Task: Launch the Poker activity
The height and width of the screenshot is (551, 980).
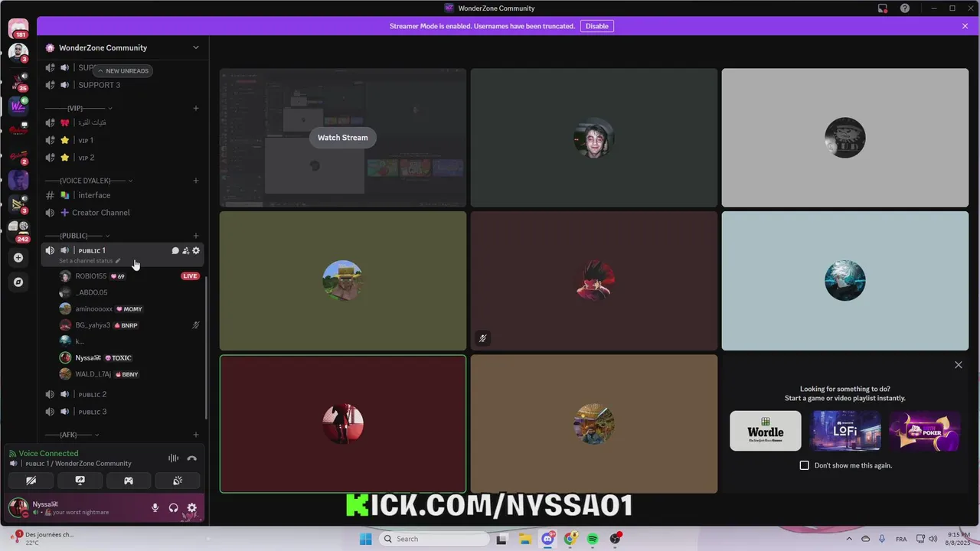Action: pos(925,431)
